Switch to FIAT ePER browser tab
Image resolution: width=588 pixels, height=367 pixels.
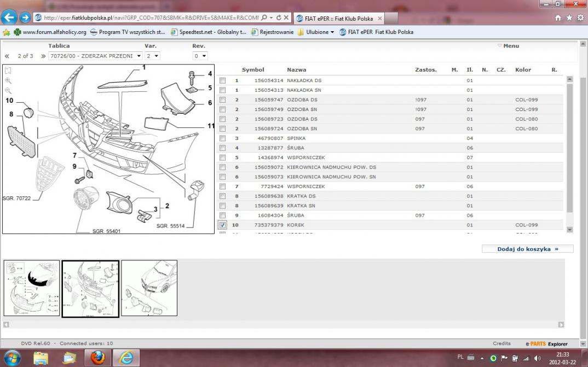pyautogui.click(x=335, y=18)
